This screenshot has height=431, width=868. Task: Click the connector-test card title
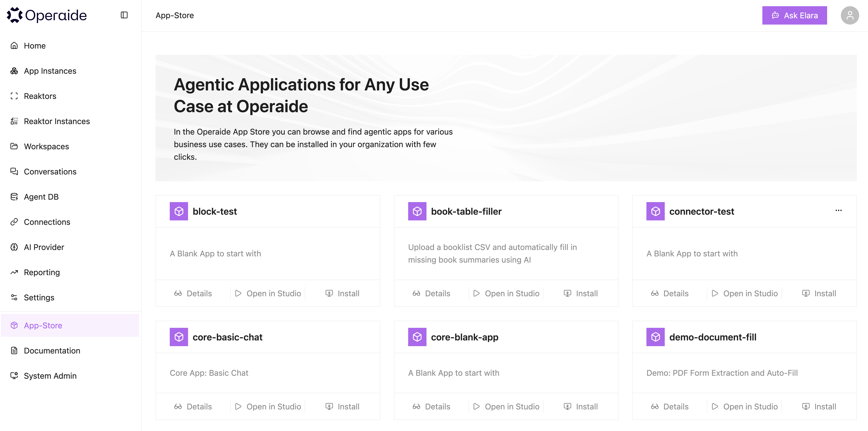point(702,212)
